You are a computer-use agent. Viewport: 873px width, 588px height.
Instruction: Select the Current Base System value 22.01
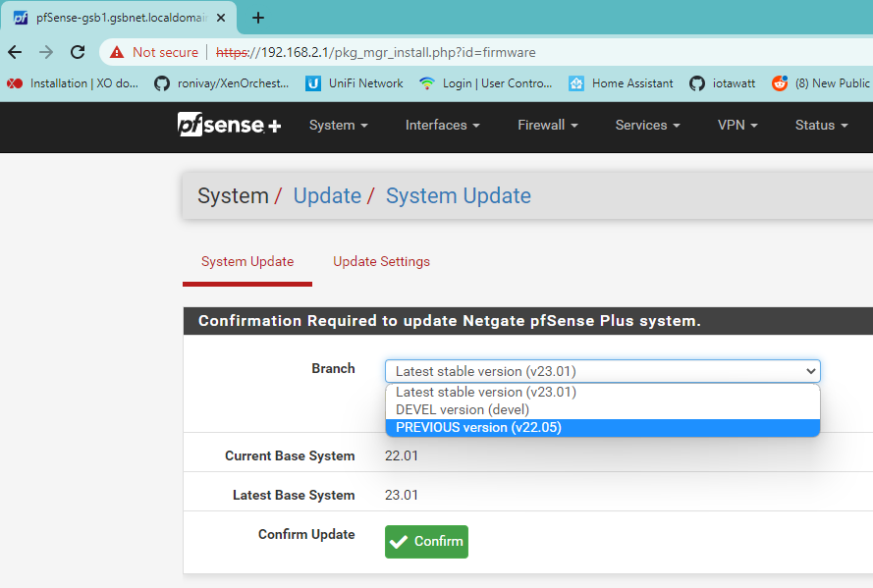pyautogui.click(x=402, y=455)
